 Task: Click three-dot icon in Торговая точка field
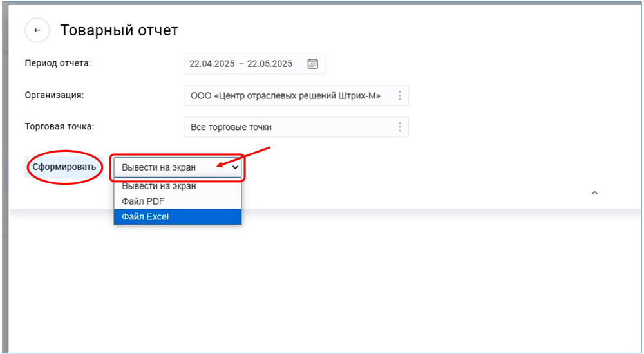400,127
